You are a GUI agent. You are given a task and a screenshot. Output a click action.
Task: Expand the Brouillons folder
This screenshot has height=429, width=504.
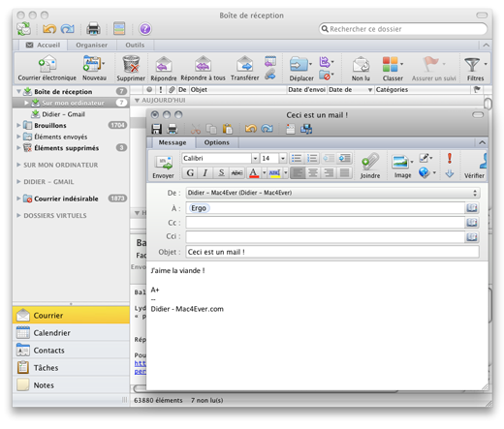pos(18,125)
